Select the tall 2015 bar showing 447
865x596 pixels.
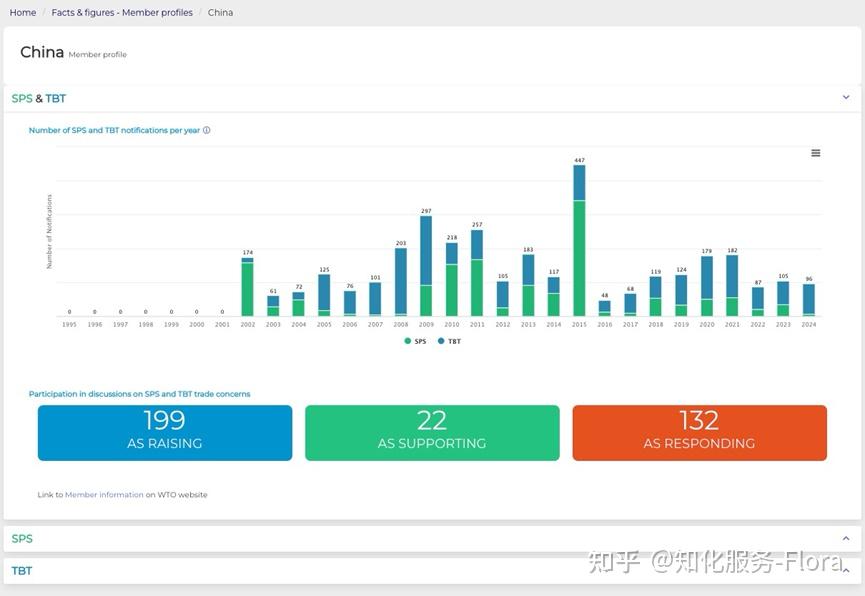point(577,240)
